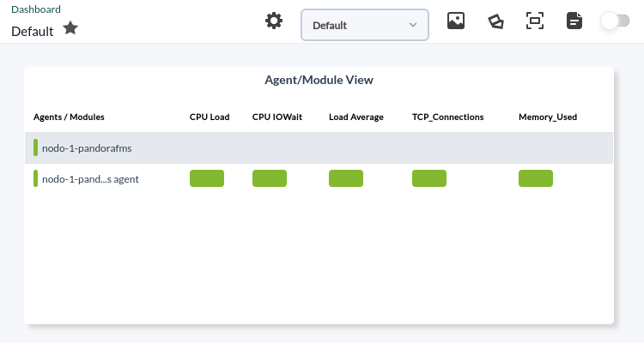Click CPU Load green status cell
Image resolution: width=644 pixels, height=343 pixels.
(207, 178)
